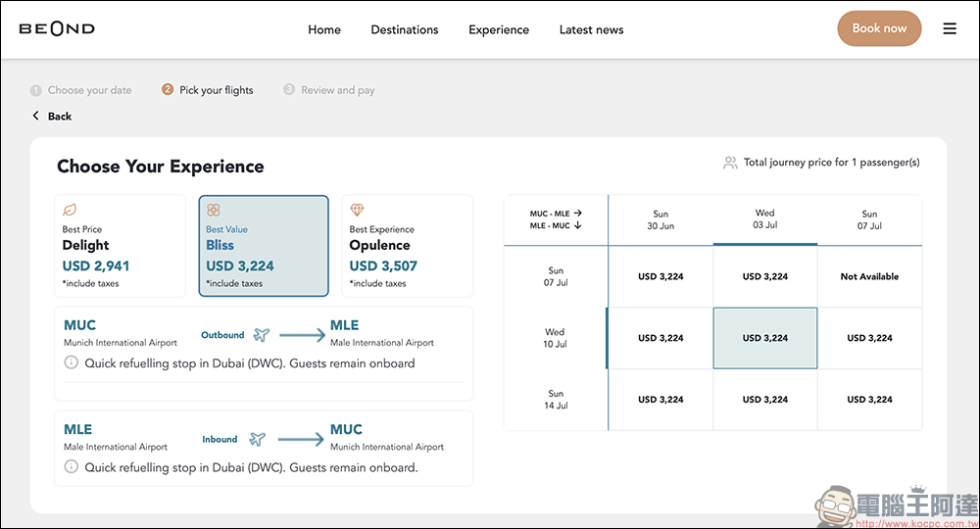This screenshot has height=529, width=980.
Task: Choose fare for 30 Jun to 07 Jul
Action: (661, 276)
